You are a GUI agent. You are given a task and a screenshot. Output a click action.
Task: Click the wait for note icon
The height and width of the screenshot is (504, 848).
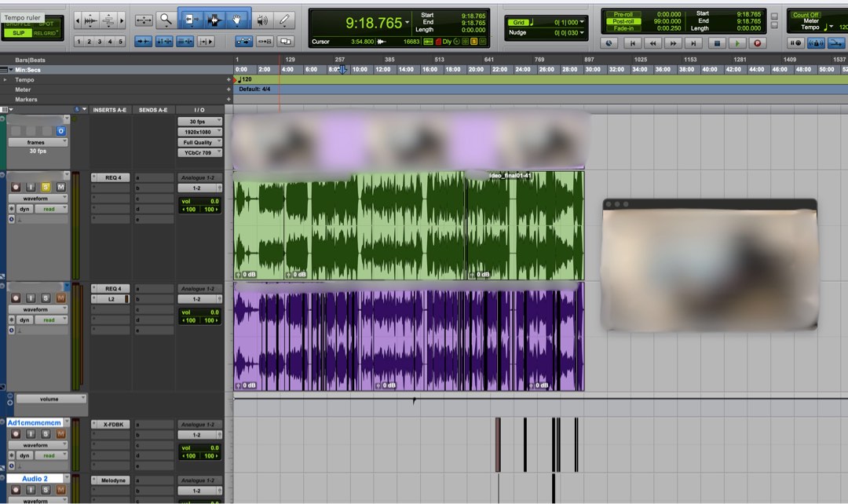(795, 42)
